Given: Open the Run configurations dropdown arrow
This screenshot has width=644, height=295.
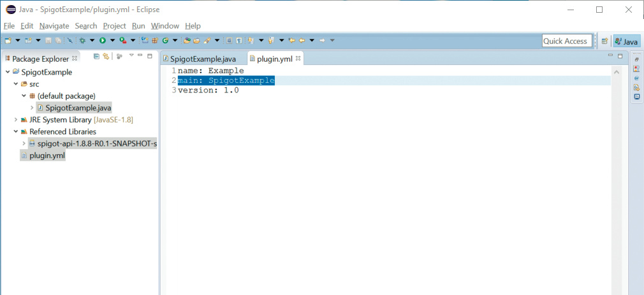Looking at the screenshot, I should point(112,41).
